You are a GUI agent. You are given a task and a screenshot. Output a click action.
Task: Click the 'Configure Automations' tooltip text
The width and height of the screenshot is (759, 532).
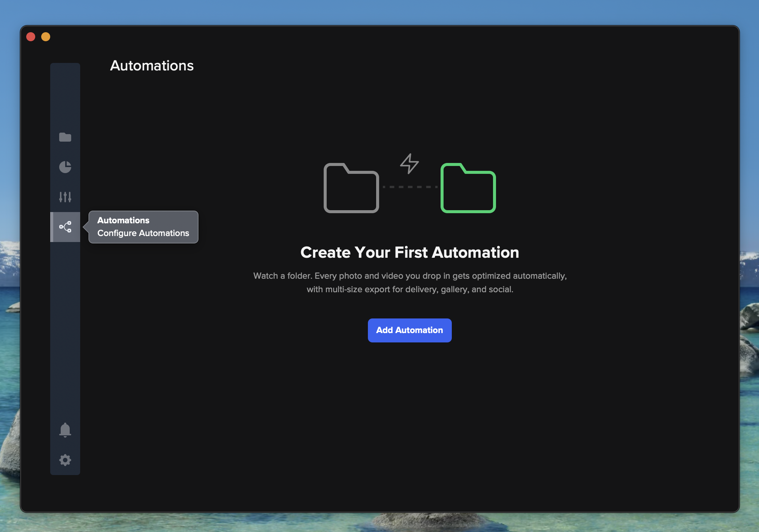[143, 233]
